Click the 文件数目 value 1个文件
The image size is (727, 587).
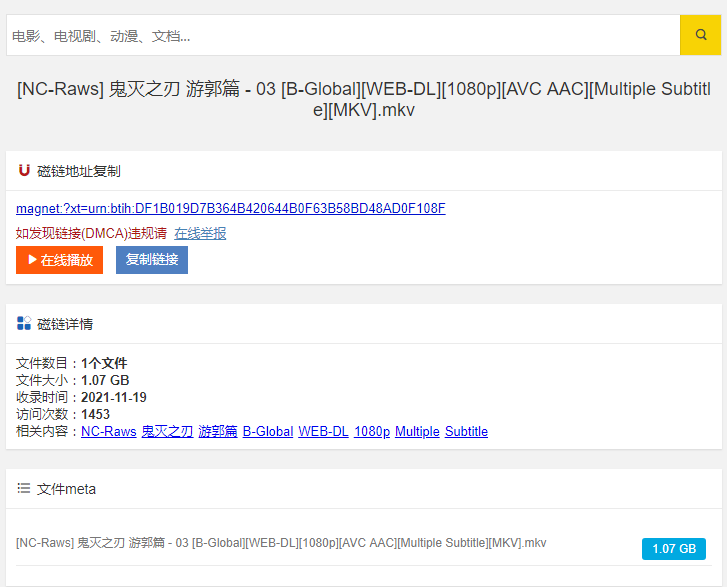[x=104, y=363]
